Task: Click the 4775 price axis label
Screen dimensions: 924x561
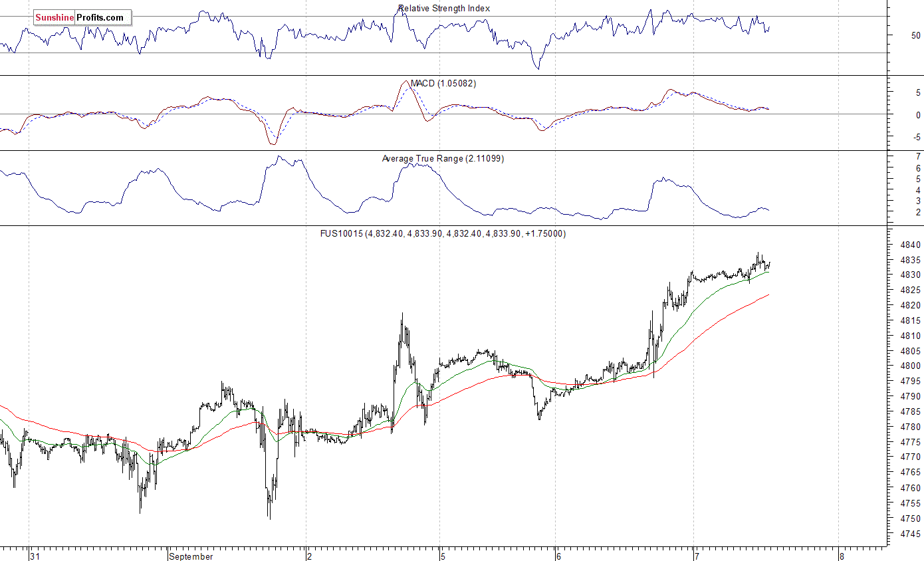Action: 910,443
